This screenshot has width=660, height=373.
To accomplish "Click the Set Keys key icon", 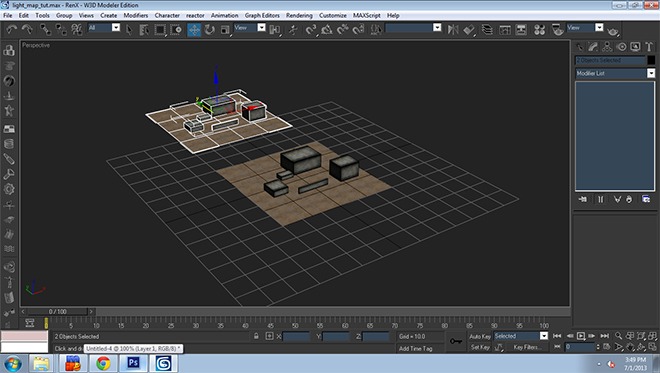I will click(455, 341).
